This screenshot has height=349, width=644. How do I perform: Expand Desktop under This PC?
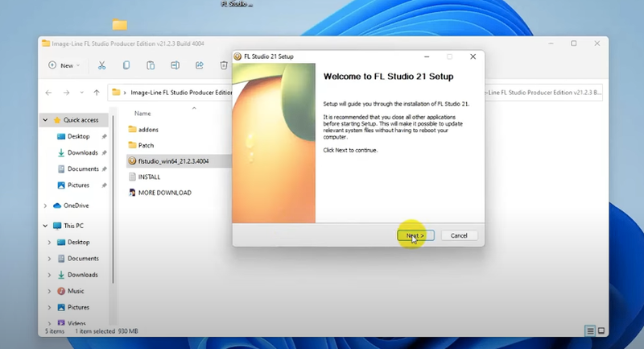[x=49, y=242]
